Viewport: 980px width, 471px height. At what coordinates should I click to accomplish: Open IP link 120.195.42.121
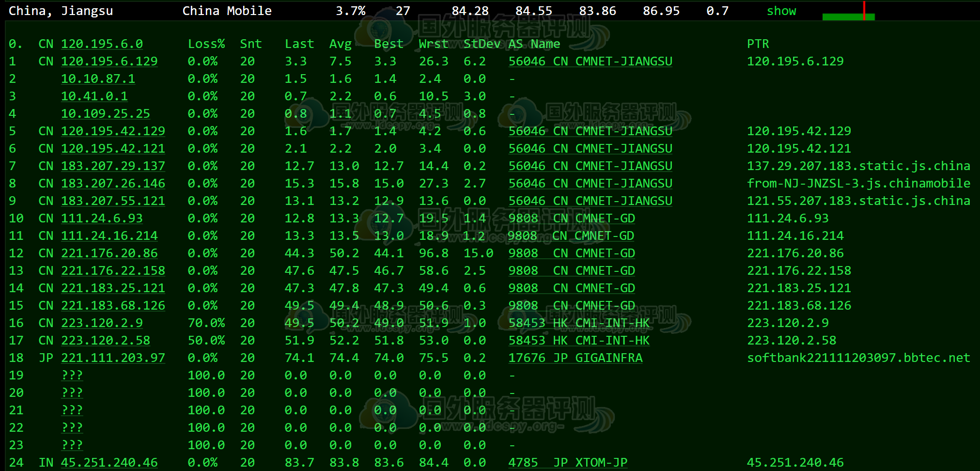click(x=113, y=148)
